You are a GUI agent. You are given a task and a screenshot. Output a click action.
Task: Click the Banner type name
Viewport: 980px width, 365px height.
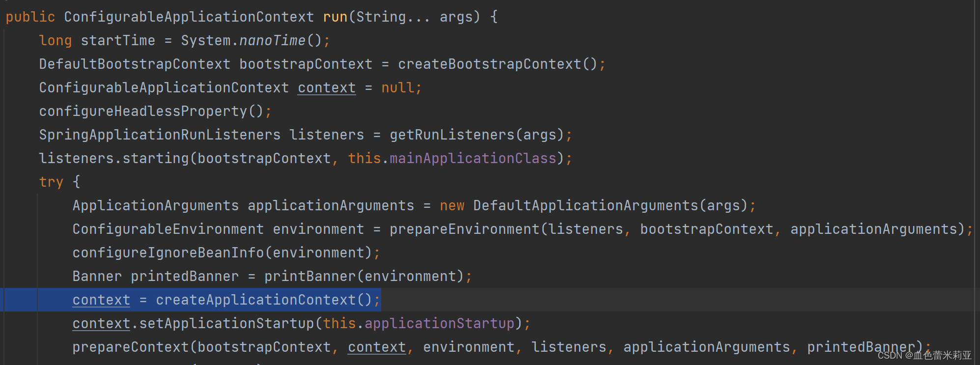point(97,276)
